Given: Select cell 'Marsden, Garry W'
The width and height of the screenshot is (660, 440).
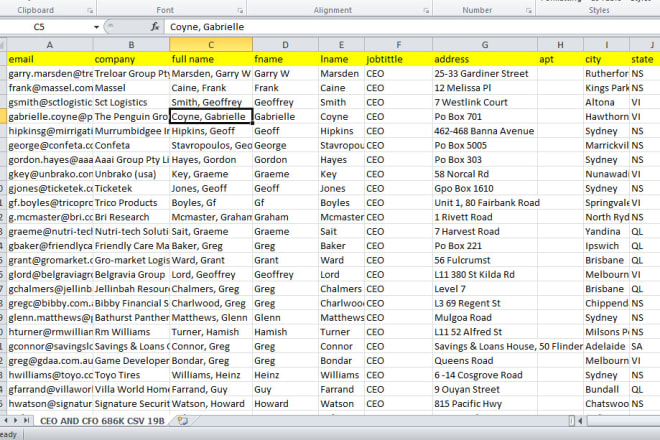Looking at the screenshot, I should coord(211,74).
